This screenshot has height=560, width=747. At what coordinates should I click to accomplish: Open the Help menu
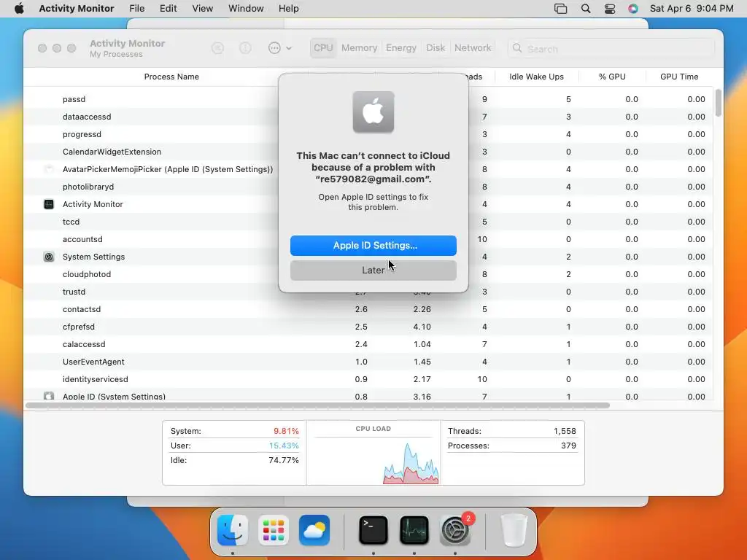click(289, 9)
